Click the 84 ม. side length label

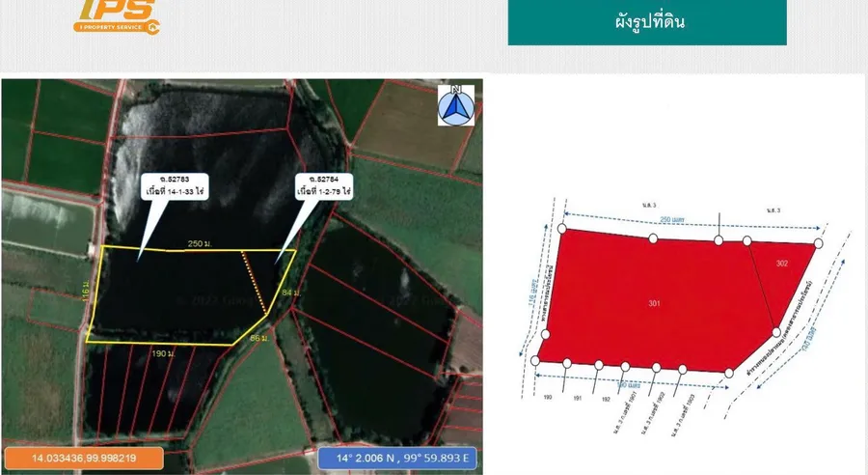287,291
